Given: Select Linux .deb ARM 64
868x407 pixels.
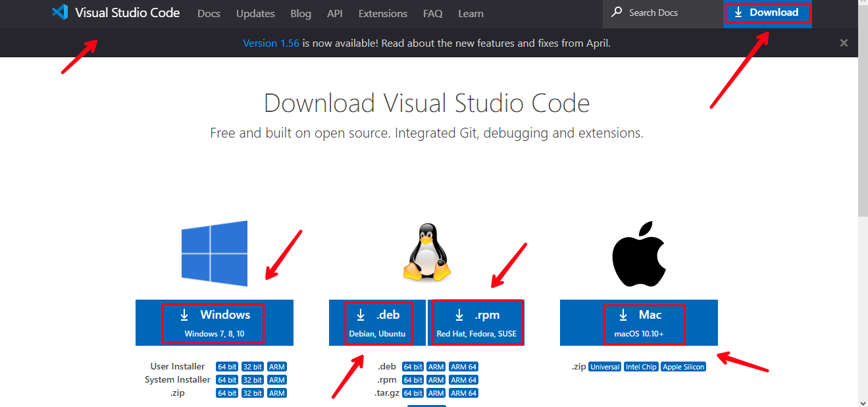Looking at the screenshot, I should tap(464, 367).
